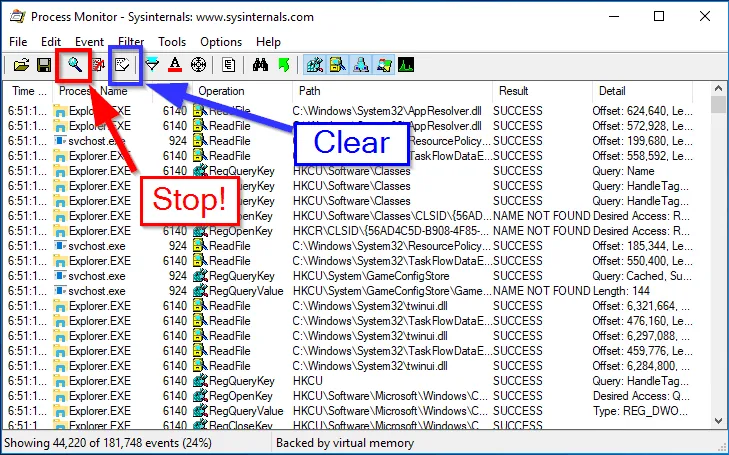Open the Filter menu
Screen dimensions: 729x455
130,42
